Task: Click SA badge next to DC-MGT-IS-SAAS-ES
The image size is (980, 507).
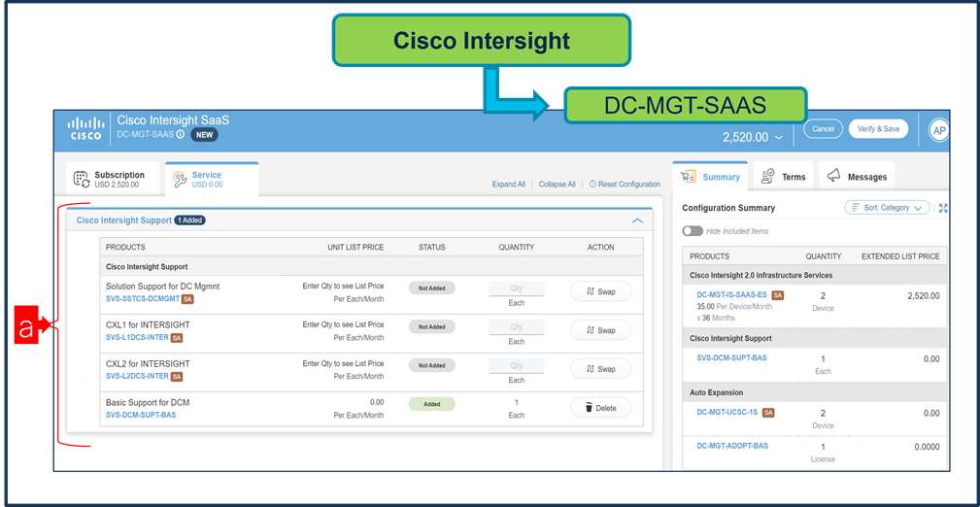Action: click(778, 295)
